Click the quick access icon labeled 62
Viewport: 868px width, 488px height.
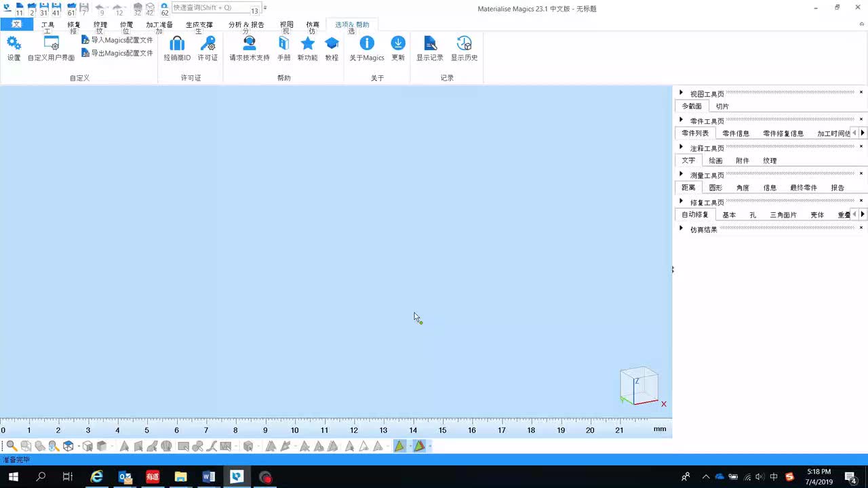[164, 9]
